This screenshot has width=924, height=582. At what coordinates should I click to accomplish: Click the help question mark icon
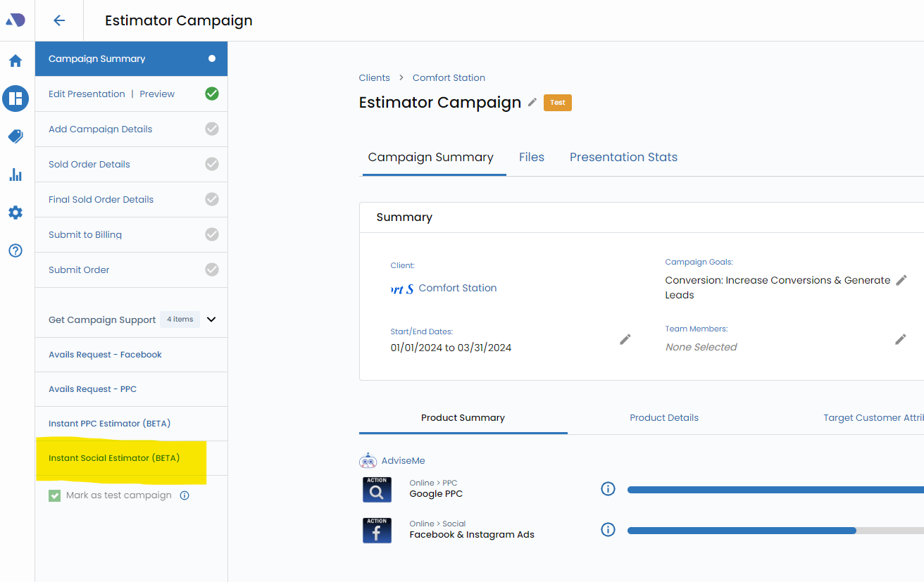[15, 251]
